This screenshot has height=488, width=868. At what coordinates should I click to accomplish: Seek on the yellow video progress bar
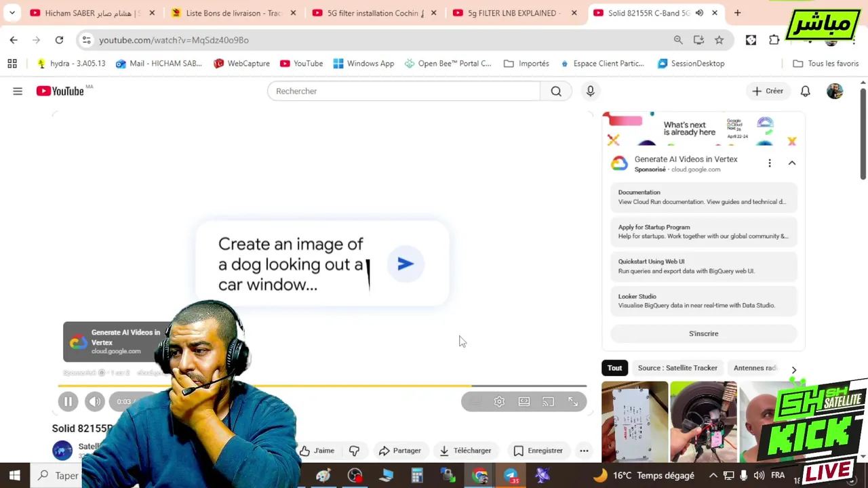pos(322,386)
